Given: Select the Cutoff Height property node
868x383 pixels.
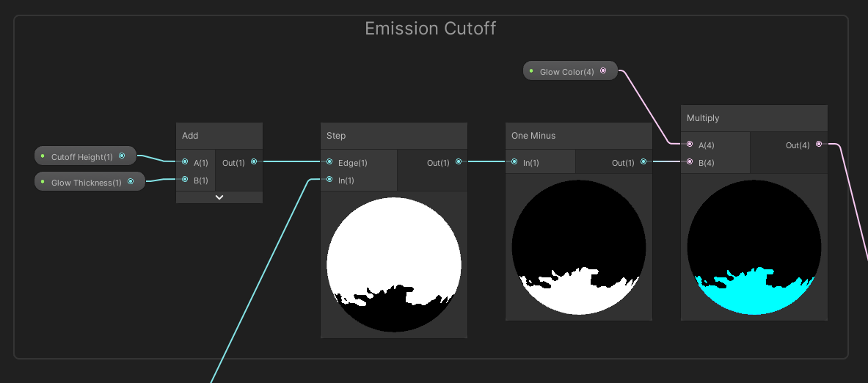Looking at the screenshot, I should [82, 156].
